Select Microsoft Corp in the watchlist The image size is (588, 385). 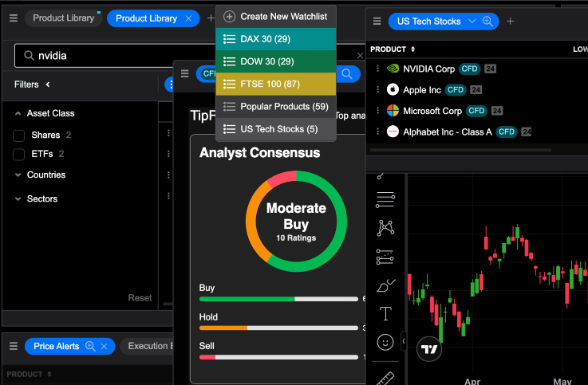pyautogui.click(x=432, y=111)
